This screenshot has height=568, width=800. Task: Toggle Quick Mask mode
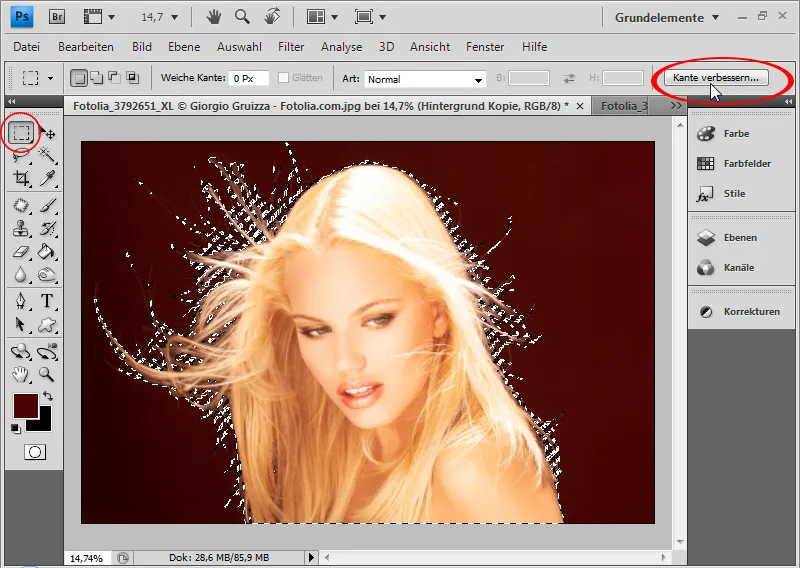pyautogui.click(x=35, y=452)
